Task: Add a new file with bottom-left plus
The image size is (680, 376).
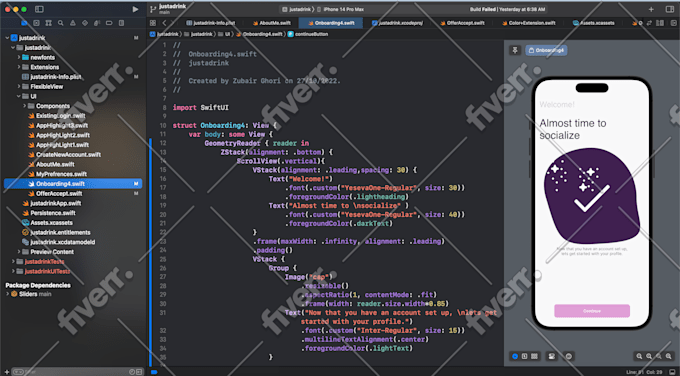Action: 7,372
